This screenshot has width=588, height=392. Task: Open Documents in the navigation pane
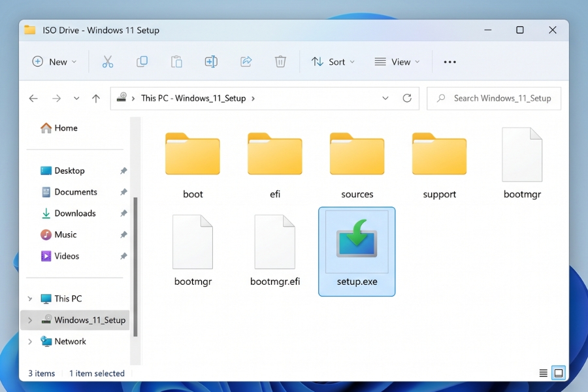69,192
